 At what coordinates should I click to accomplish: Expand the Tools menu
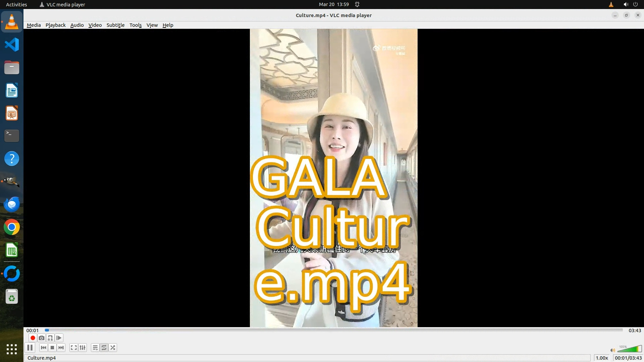click(x=136, y=25)
